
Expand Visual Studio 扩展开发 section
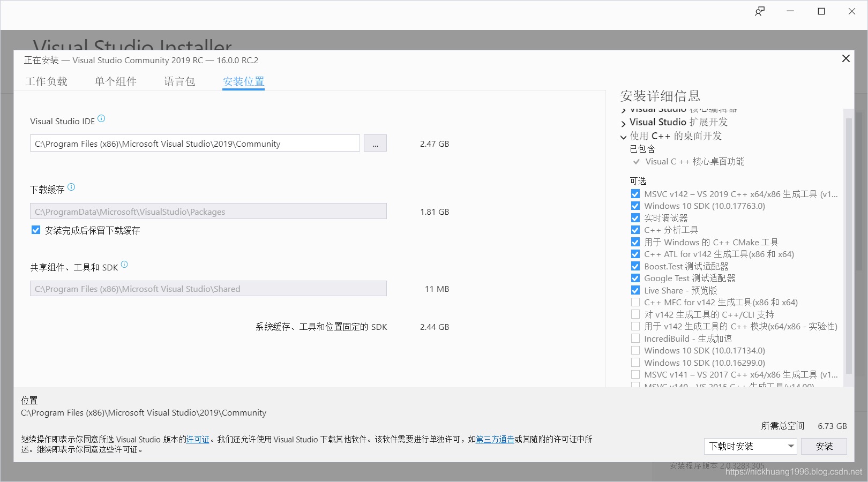623,123
